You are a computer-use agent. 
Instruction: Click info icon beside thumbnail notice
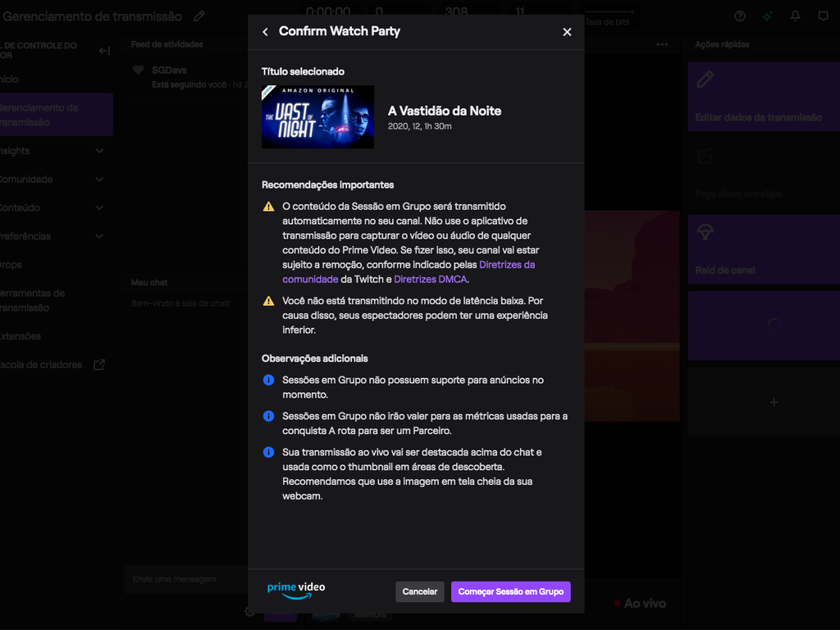click(x=268, y=452)
